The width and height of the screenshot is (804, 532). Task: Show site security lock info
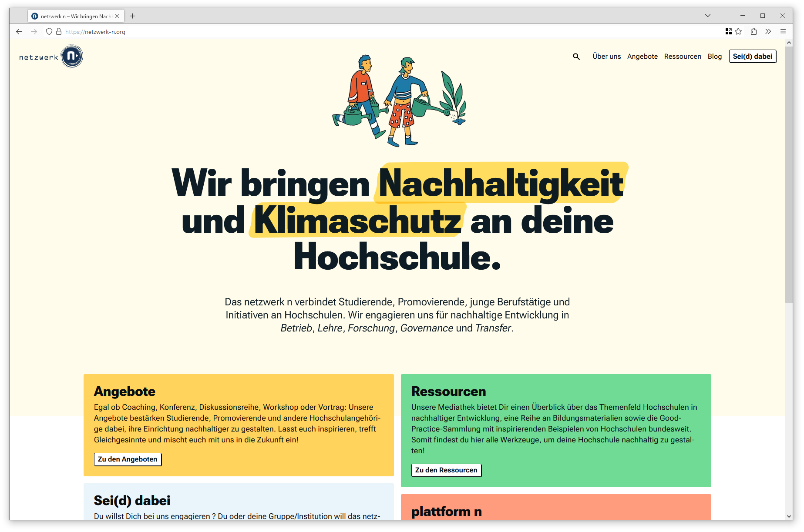(x=59, y=32)
